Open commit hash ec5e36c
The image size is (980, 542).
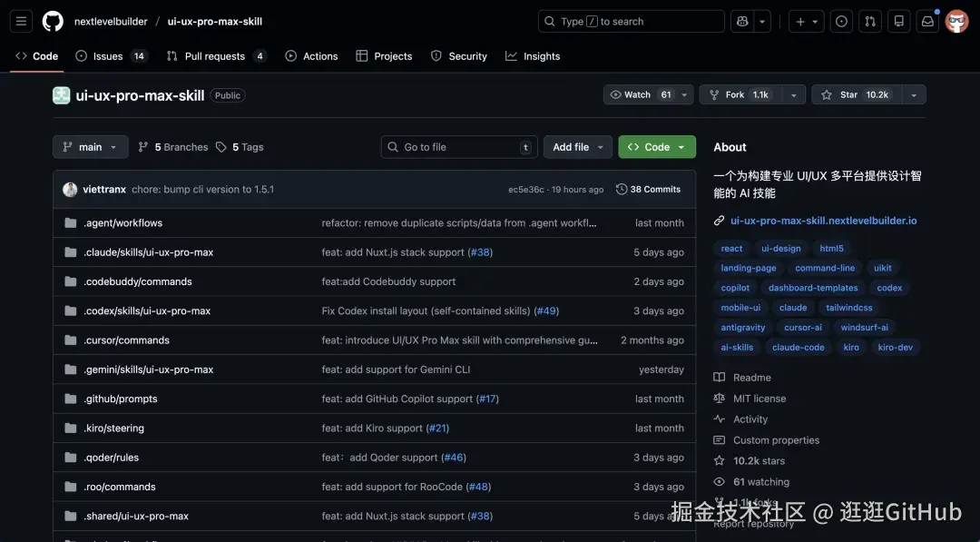click(x=525, y=190)
